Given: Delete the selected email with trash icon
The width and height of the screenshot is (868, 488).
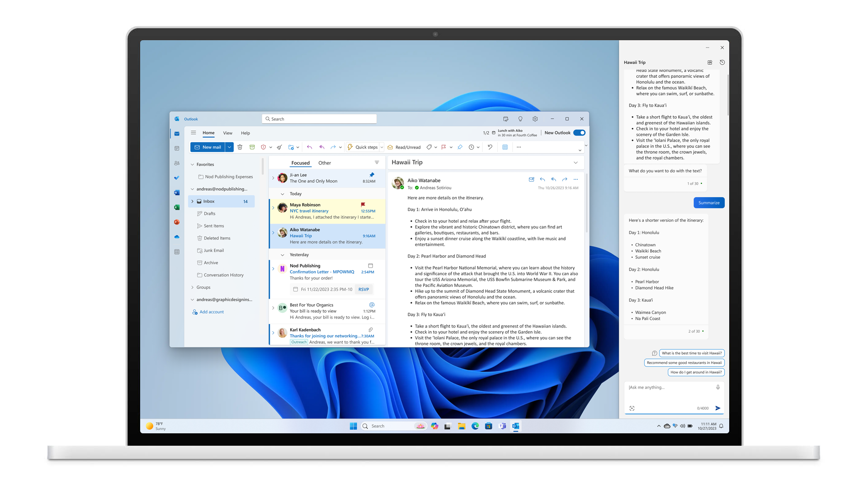Looking at the screenshot, I should (x=240, y=147).
